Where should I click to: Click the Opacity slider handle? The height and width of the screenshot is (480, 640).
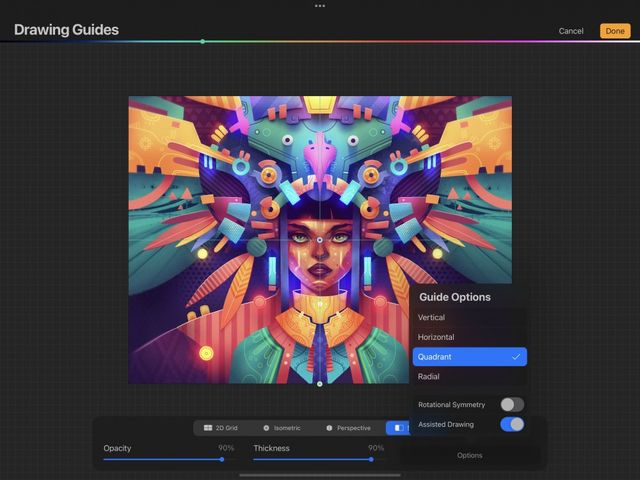pyautogui.click(x=222, y=460)
